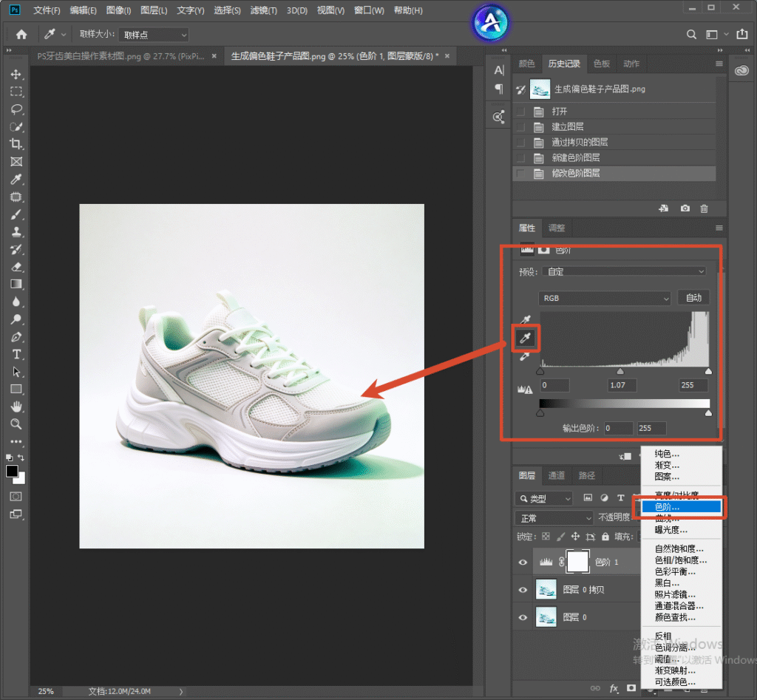The width and height of the screenshot is (757, 700).
Task: Create new snapshot camera icon in History
Action: pyautogui.click(x=685, y=208)
